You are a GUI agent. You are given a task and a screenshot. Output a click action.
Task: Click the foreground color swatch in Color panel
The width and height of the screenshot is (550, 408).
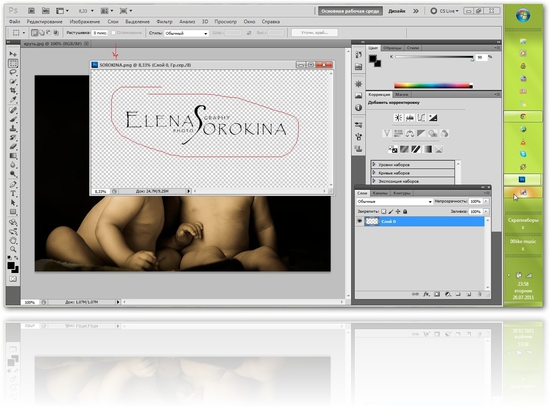373,59
